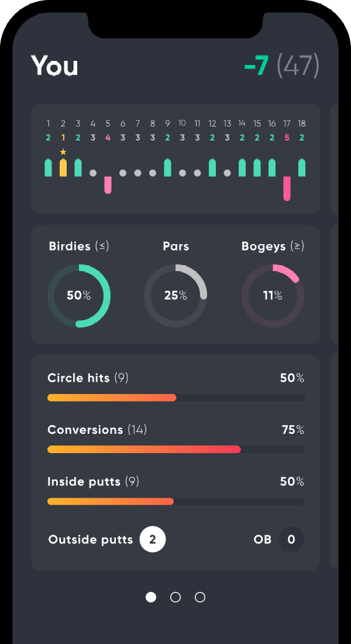
Task: Select the first page indicator dot
Action: point(151,597)
